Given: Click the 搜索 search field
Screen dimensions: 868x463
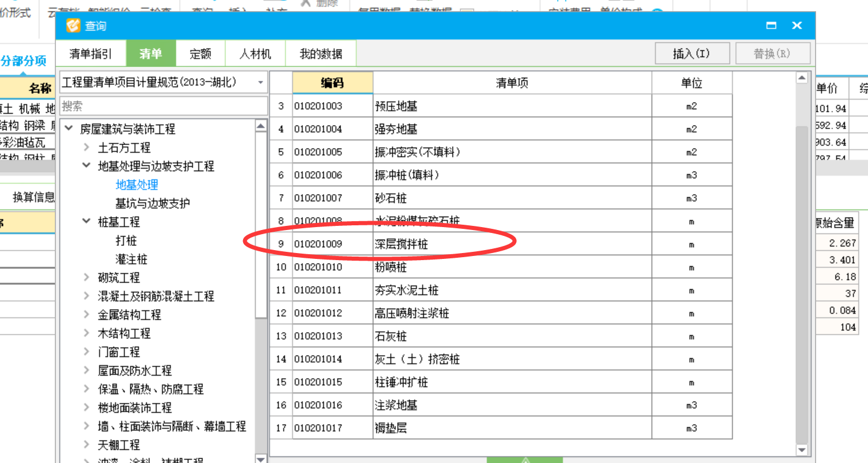Looking at the screenshot, I should click(163, 106).
